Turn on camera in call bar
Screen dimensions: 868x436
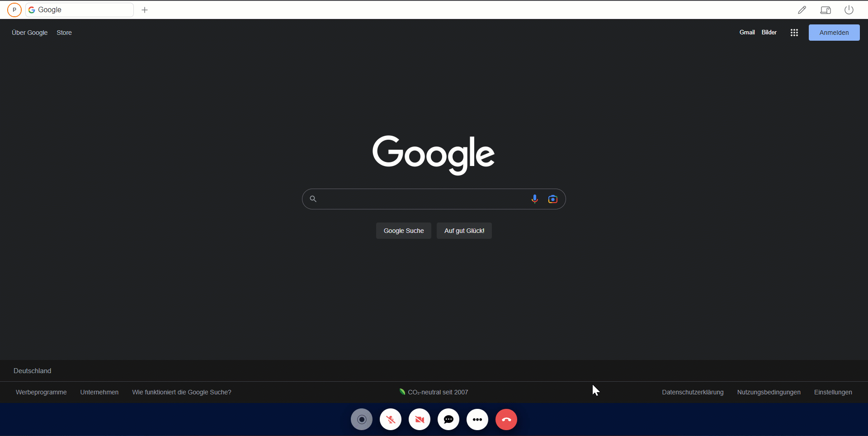click(x=420, y=419)
